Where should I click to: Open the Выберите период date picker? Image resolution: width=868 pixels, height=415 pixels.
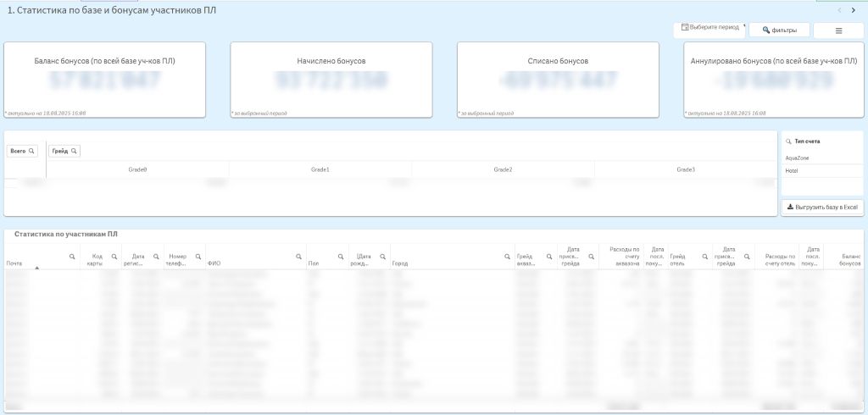coord(710,29)
